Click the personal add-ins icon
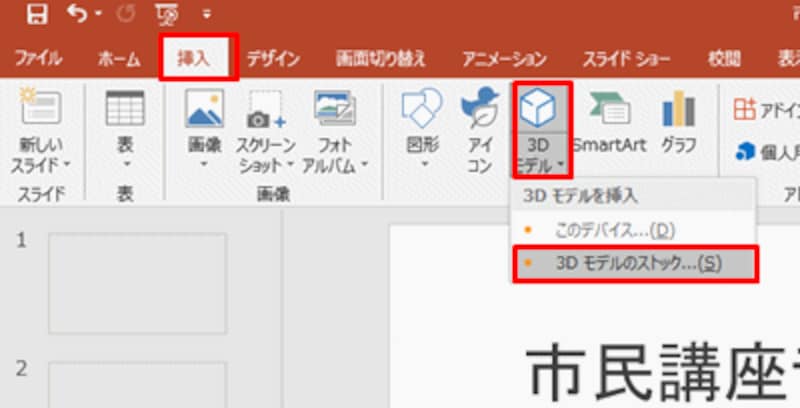 [745, 151]
